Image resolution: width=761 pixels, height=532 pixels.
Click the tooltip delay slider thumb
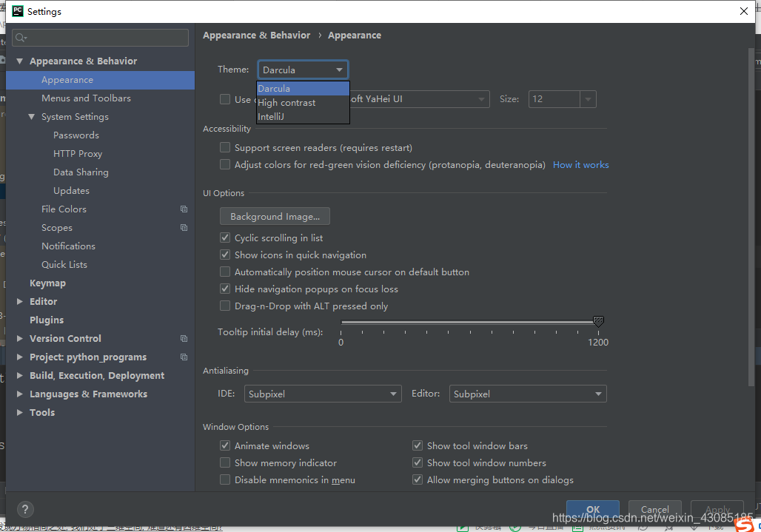tap(598, 321)
